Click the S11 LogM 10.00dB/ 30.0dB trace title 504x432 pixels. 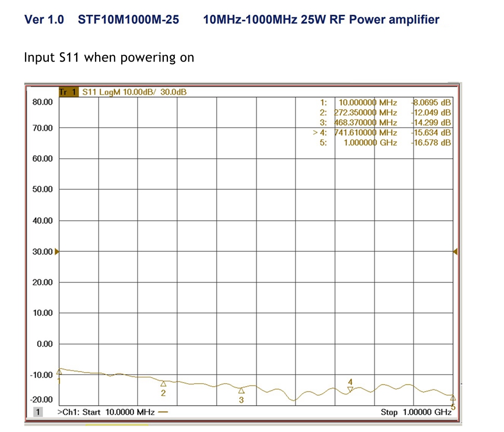click(134, 92)
